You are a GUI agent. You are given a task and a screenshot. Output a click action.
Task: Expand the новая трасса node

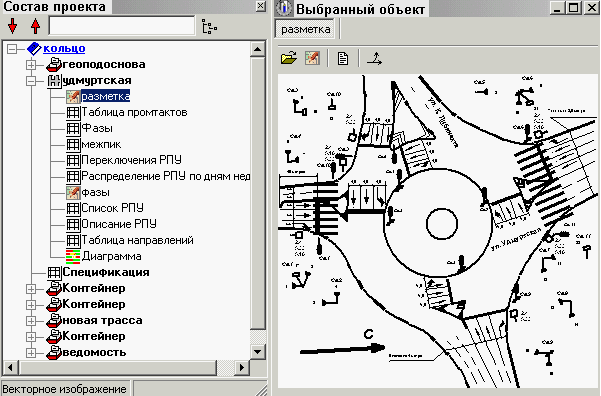31,321
